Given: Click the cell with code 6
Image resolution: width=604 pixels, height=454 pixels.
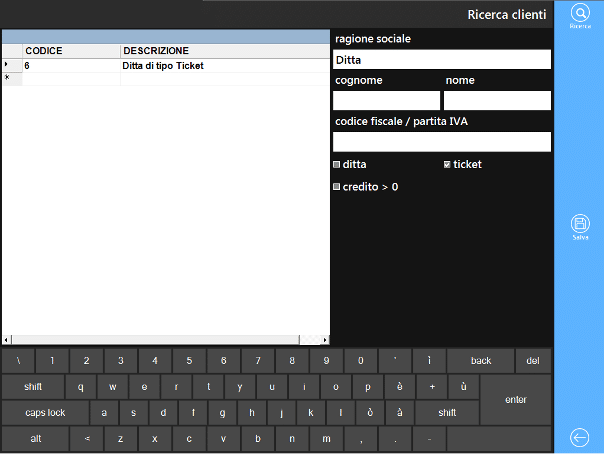Looking at the screenshot, I should pyautogui.click(x=72, y=66).
